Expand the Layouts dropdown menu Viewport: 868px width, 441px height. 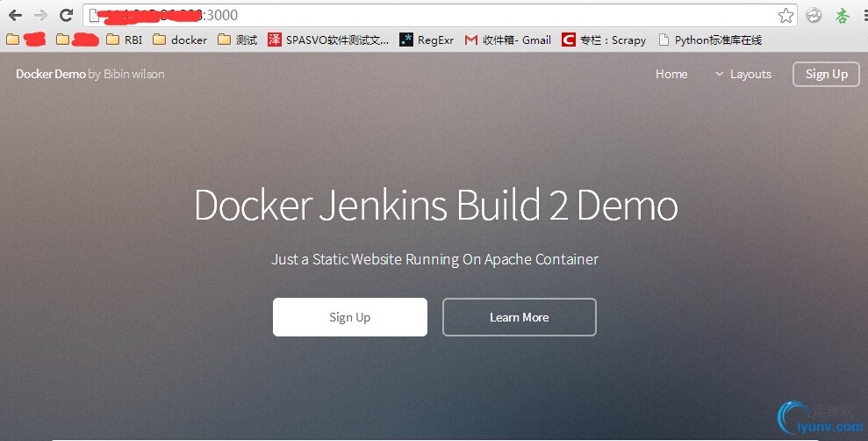[743, 75]
